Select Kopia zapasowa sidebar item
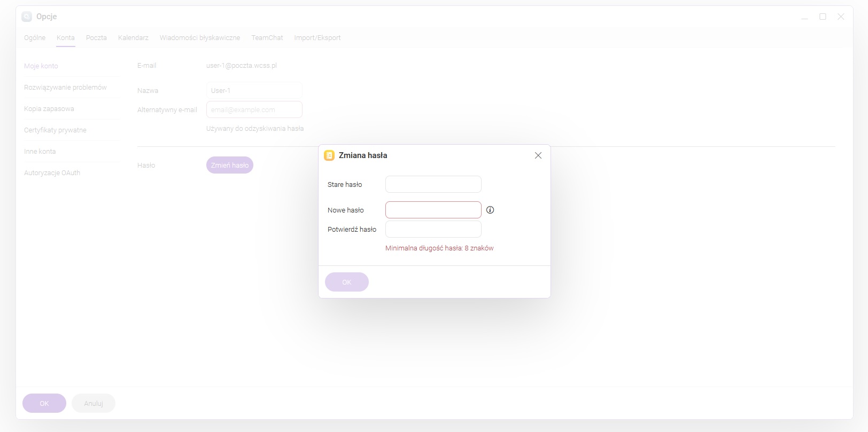This screenshot has width=868, height=432. click(x=49, y=108)
